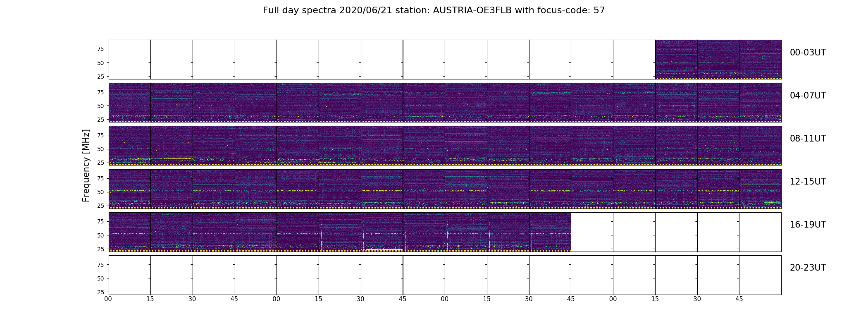Screen dimensions: 868x331
Task: Select the 16-19UT row label
Action: coord(808,225)
